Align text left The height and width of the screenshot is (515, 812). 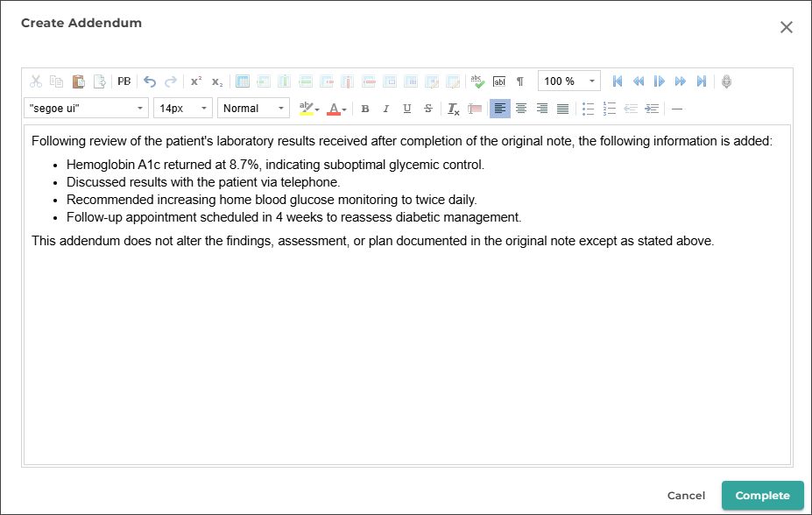click(500, 109)
